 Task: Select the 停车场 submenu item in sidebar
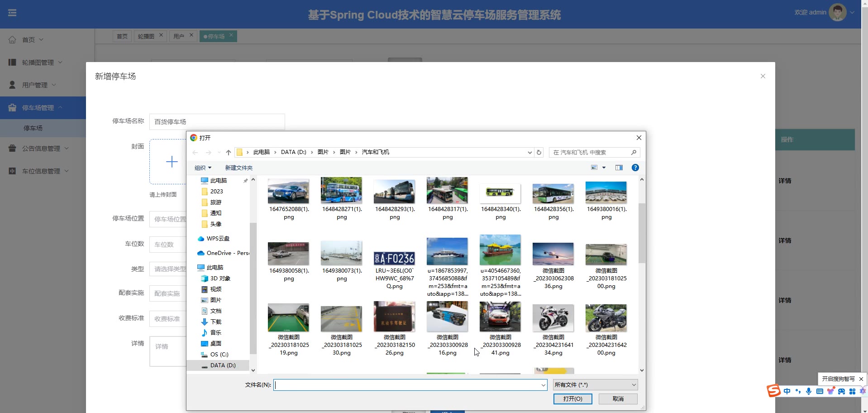(x=33, y=128)
